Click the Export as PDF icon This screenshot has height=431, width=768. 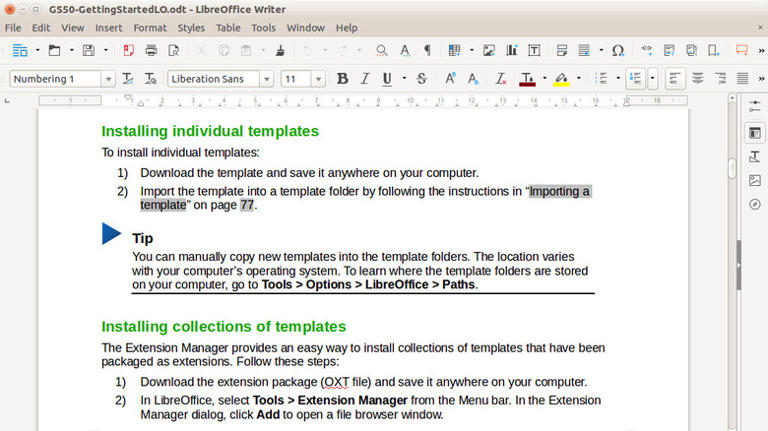(128, 50)
